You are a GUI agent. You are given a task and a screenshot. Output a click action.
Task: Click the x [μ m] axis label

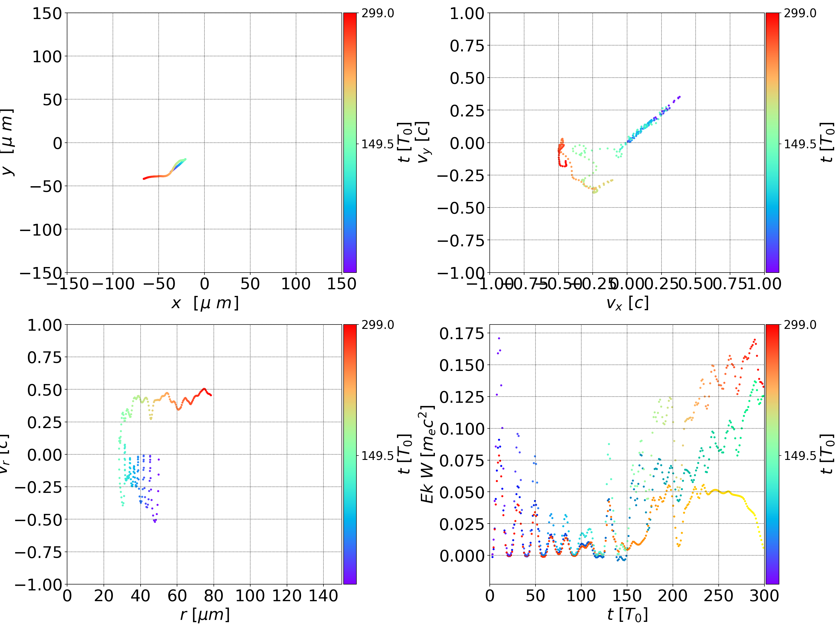[x=205, y=303]
